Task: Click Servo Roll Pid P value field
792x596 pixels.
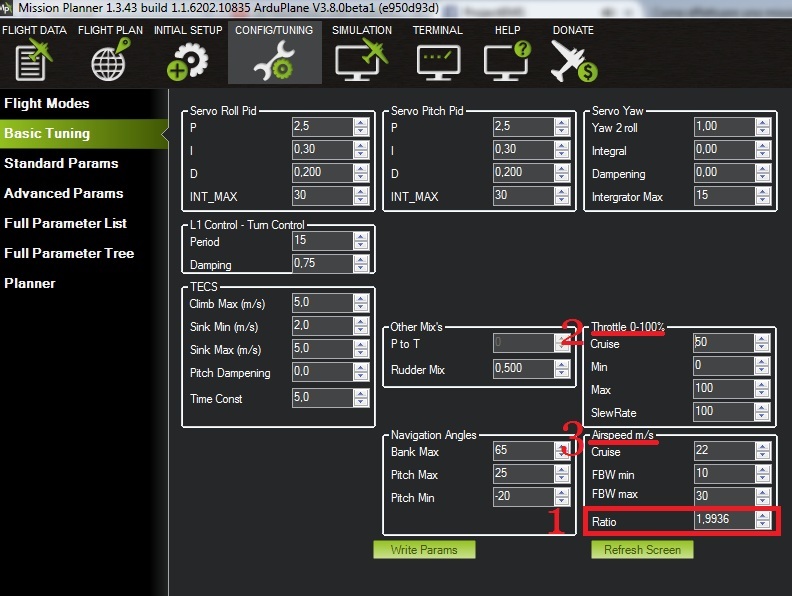Action: click(322, 126)
